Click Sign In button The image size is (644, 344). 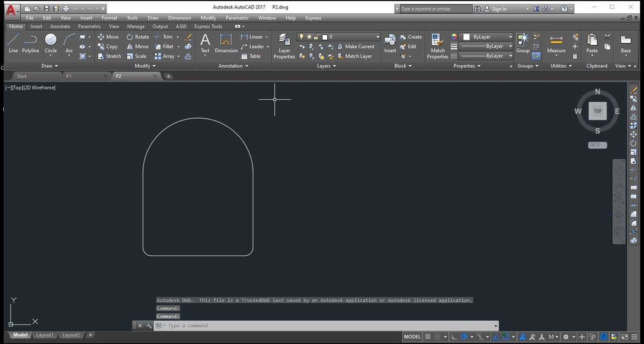point(495,8)
